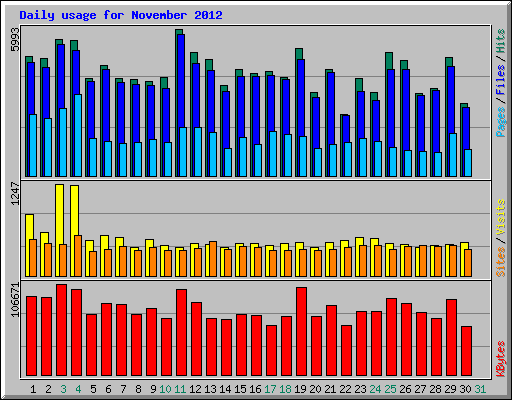512x400 pixels.
Task: Click the cyan 'Pages' legend label
Action: 500,122
